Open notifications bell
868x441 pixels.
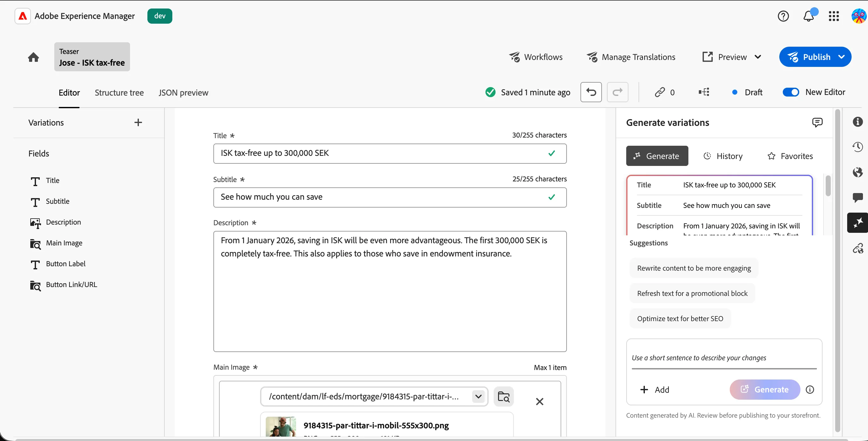pyautogui.click(x=809, y=16)
